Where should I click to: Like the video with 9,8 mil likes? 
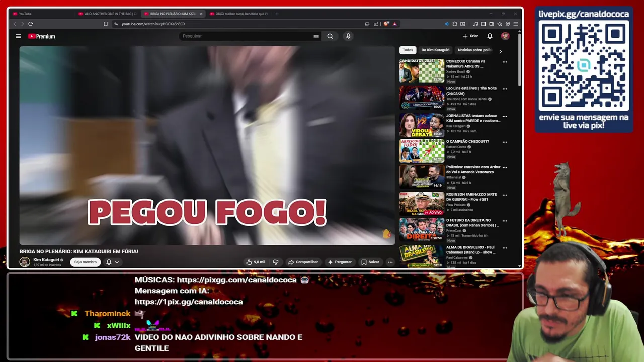coord(256,262)
